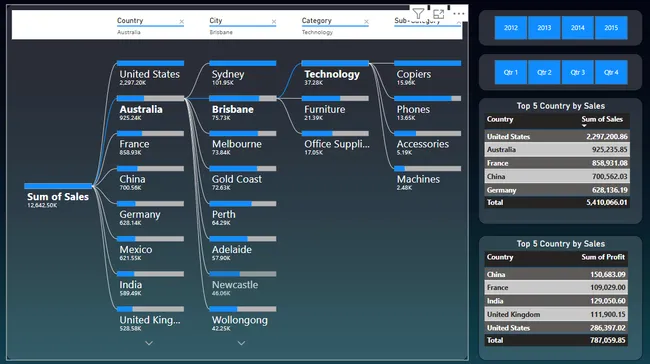This screenshot has width=650, height=364.
Task: Sort by Sum of Sales column
Action: coord(601,119)
